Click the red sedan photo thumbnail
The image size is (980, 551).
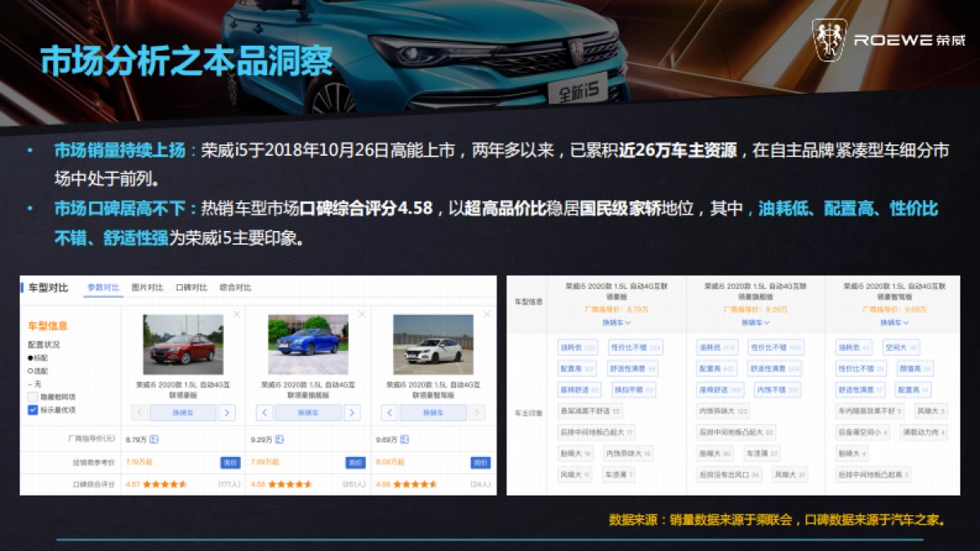tap(183, 344)
